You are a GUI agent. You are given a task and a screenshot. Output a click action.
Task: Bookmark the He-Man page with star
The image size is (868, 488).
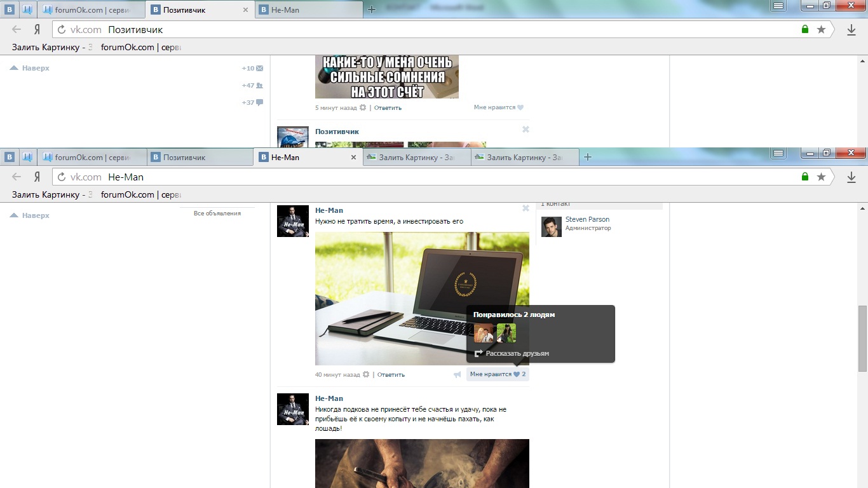(x=821, y=177)
